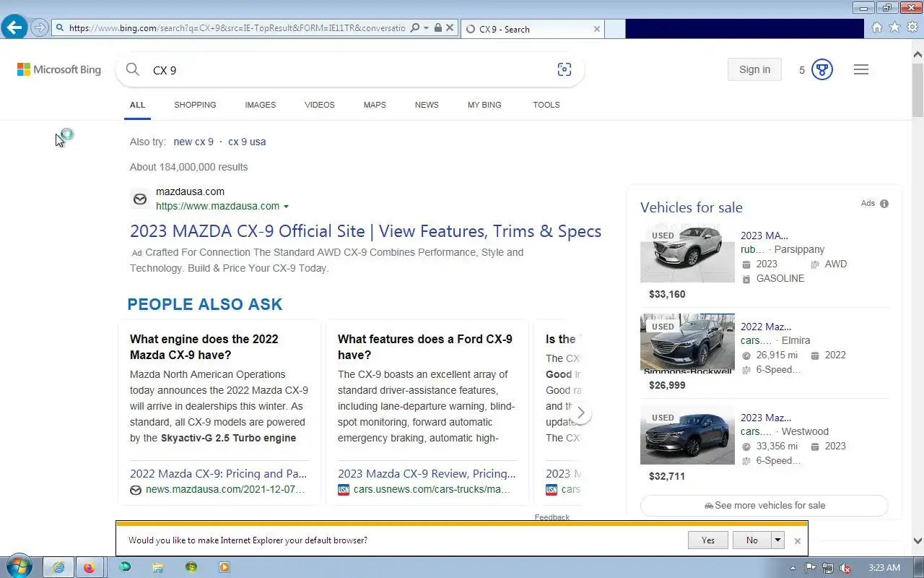This screenshot has height=578, width=924.
Task: Click the stop loading X in address bar
Action: [450, 28]
